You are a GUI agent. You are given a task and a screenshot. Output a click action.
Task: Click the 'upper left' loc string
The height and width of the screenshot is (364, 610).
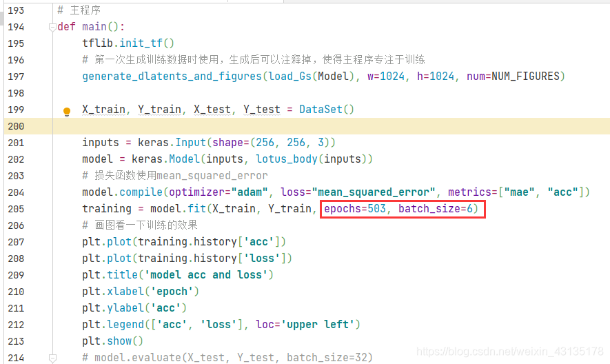318,325
